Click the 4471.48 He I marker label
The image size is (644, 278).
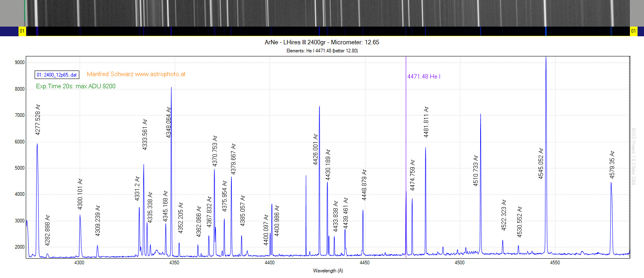pos(424,77)
